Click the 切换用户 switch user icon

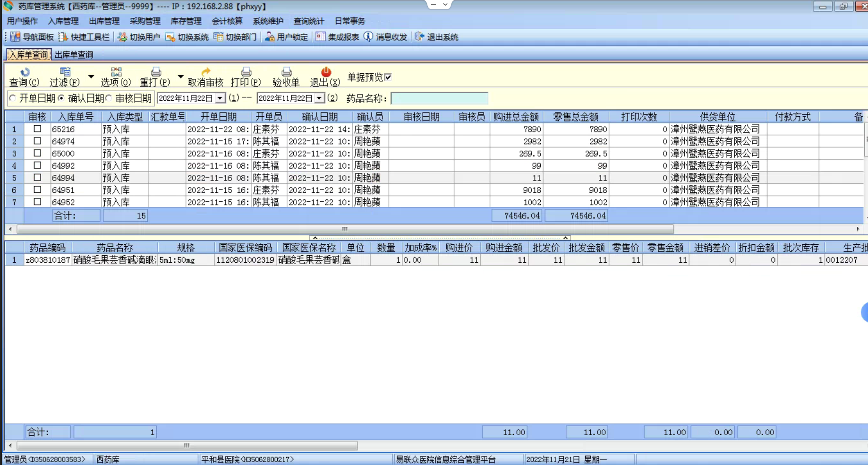click(122, 37)
